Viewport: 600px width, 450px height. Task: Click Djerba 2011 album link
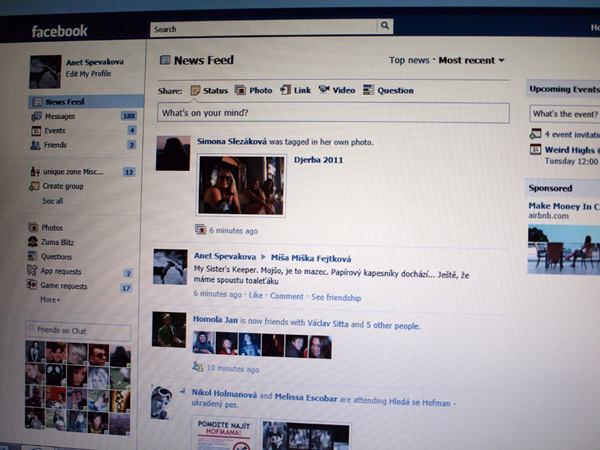point(318,160)
